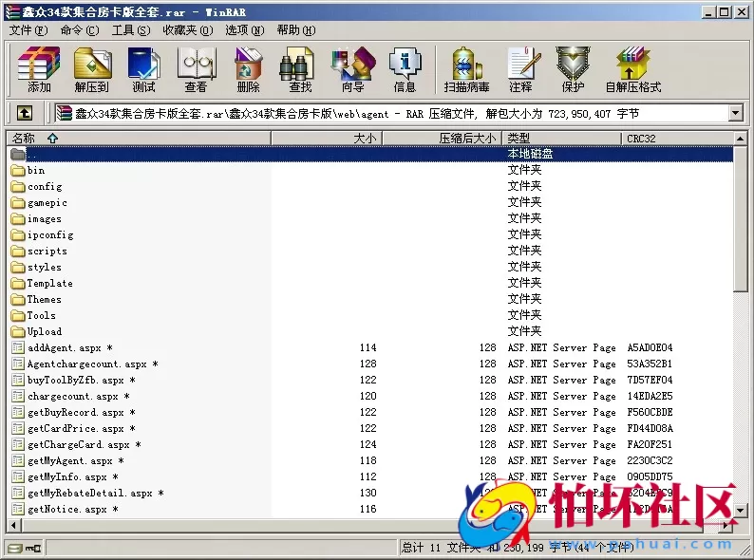Viewport: 754px width, 560px height.
Task: Select getNotice.aspx file
Action: (65, 510)
